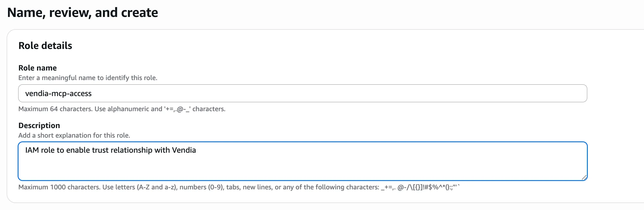Click the word "IAM" in the description
Screen dimensions: 644x210
pyautogui.click(x=32, y=150)
